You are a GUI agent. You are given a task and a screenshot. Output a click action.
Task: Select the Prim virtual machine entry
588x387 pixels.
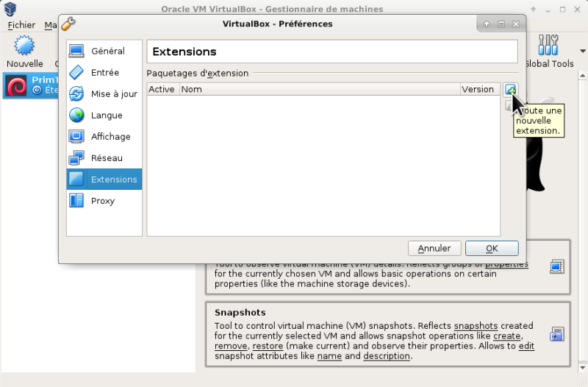point(31,85)
